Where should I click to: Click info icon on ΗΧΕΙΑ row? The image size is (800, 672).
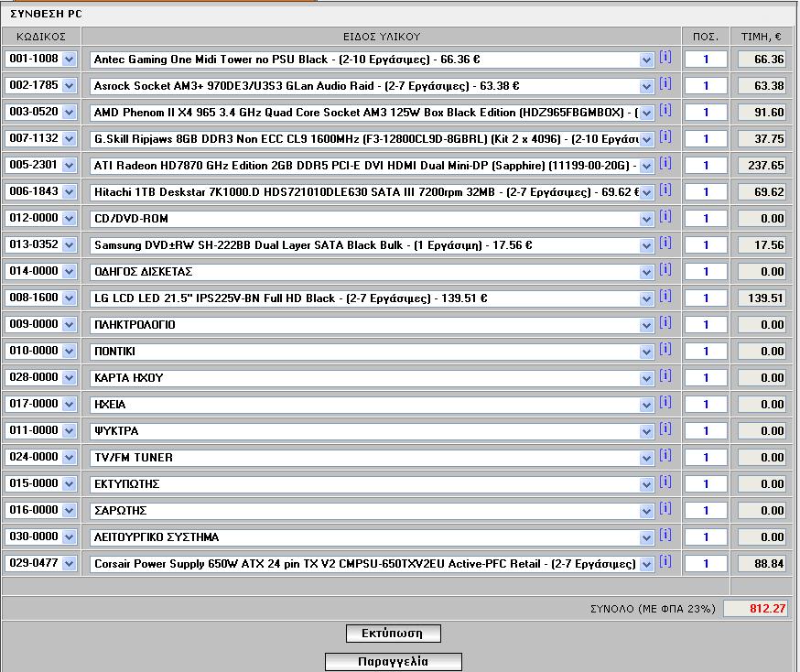665,402
